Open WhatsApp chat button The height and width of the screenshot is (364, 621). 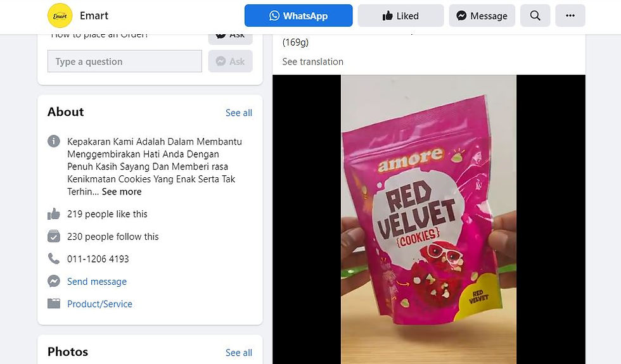click(x=298, y=15)
